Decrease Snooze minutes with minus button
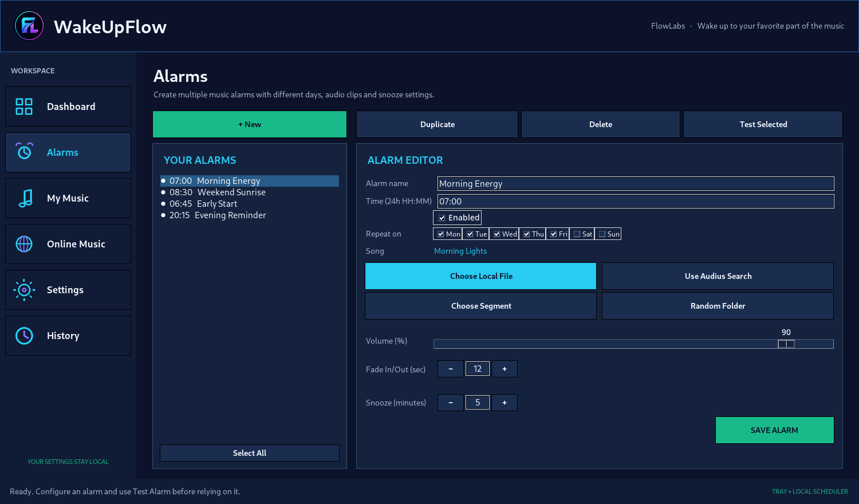Screen dimensions: 859x504 pos(451,403)
